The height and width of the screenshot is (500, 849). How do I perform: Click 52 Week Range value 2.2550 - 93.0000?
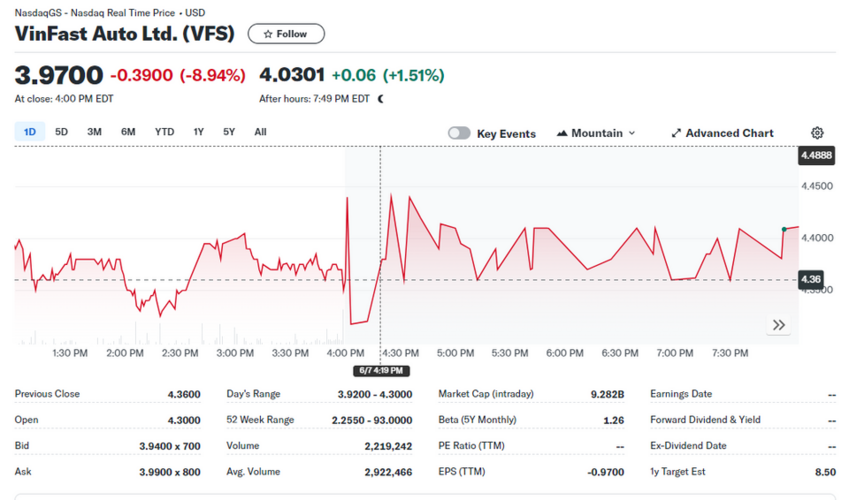pos(371,420)
